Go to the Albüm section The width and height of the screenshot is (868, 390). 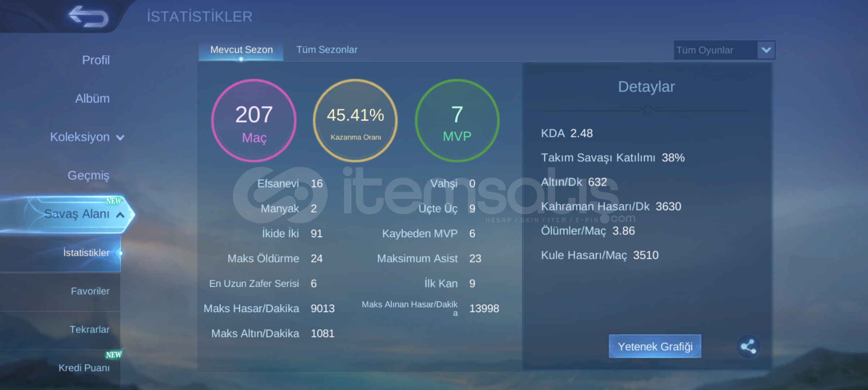click(x=92, y=98)
